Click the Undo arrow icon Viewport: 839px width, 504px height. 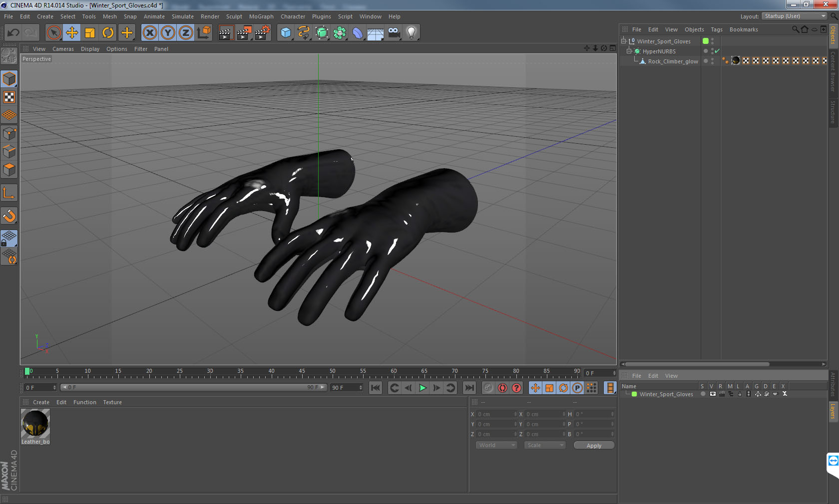[x=13, y=33]
